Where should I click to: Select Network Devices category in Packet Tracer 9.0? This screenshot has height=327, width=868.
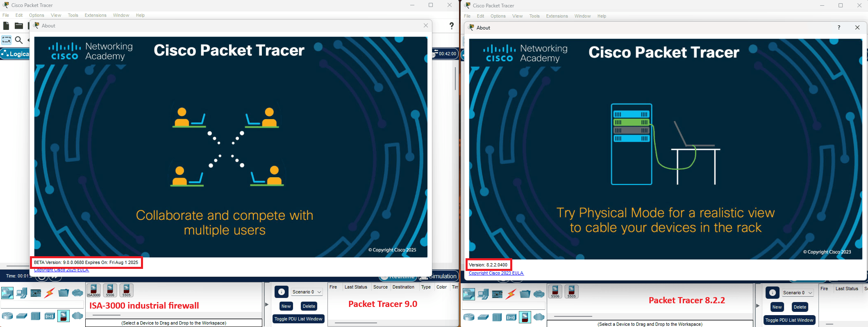(x=7, y=293)
